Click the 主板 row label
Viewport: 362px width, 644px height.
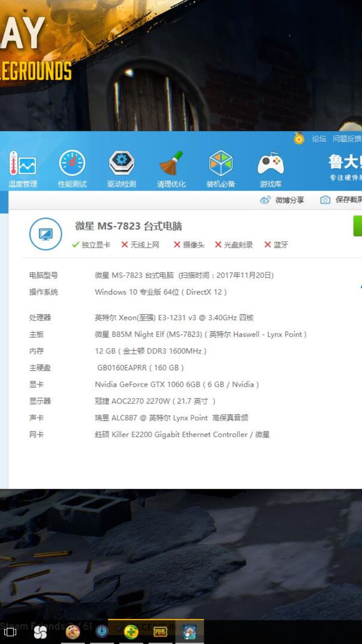point(36,334)
